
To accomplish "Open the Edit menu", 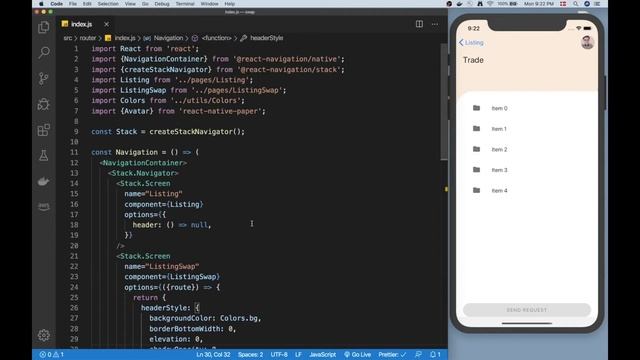I will click(87, 4).
